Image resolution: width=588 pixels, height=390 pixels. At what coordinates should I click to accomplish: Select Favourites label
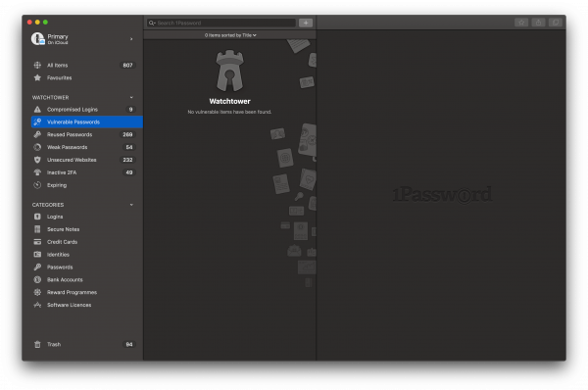pos(59,78)
